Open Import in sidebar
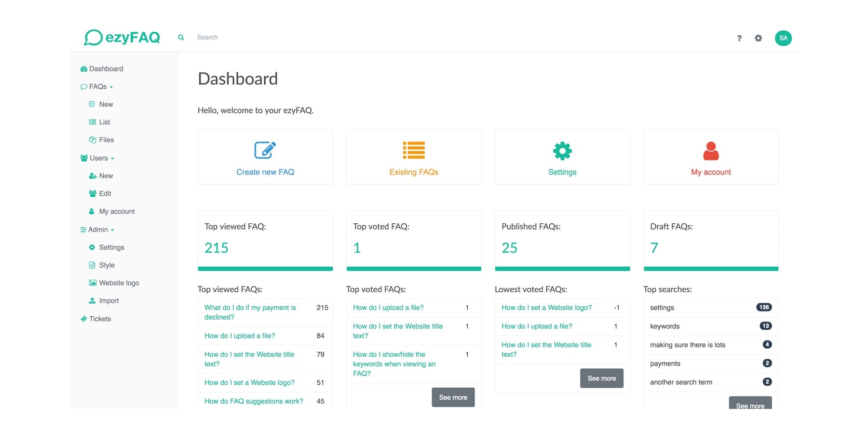 coord(104,301)
